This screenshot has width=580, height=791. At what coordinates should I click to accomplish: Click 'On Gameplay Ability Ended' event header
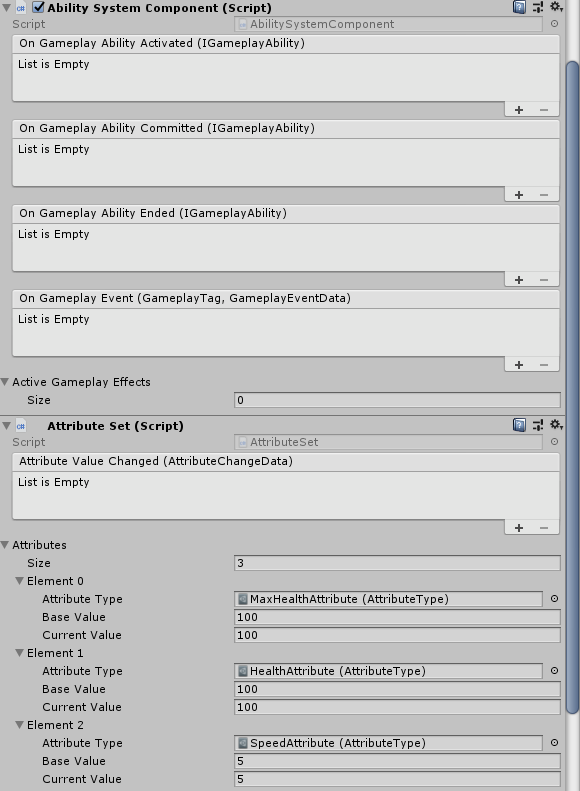286,213
